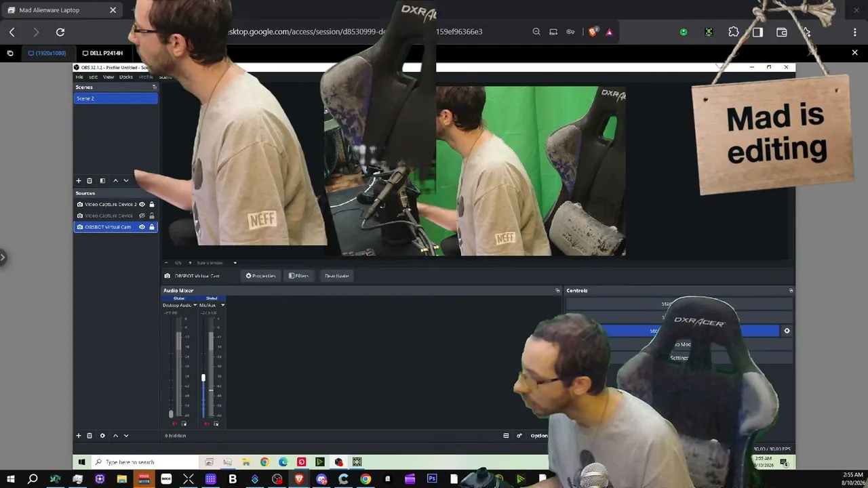Undock the Scenes panel
The height and width of the screenshot is (488, 868).
155,87
